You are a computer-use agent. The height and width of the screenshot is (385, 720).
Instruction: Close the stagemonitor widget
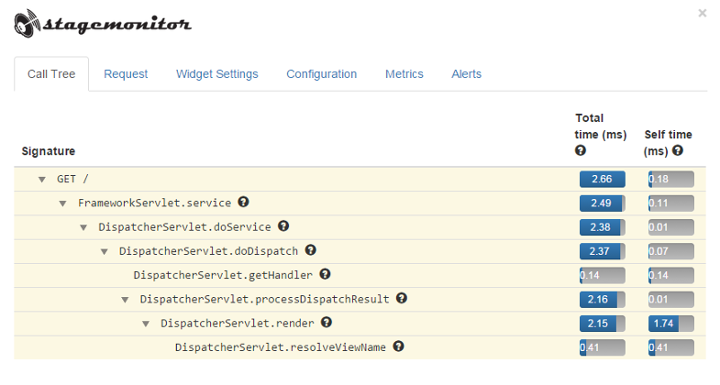click(x=702, y=13)
